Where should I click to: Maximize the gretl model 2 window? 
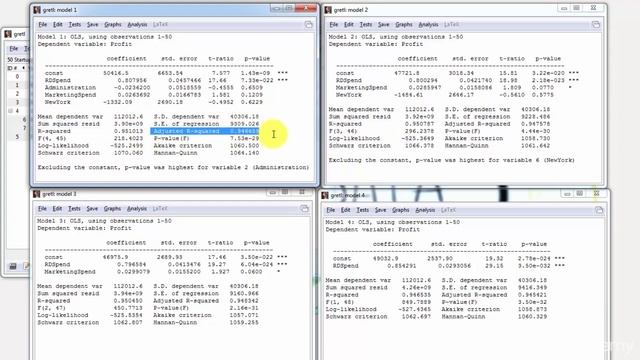click(x=576, y=8)
